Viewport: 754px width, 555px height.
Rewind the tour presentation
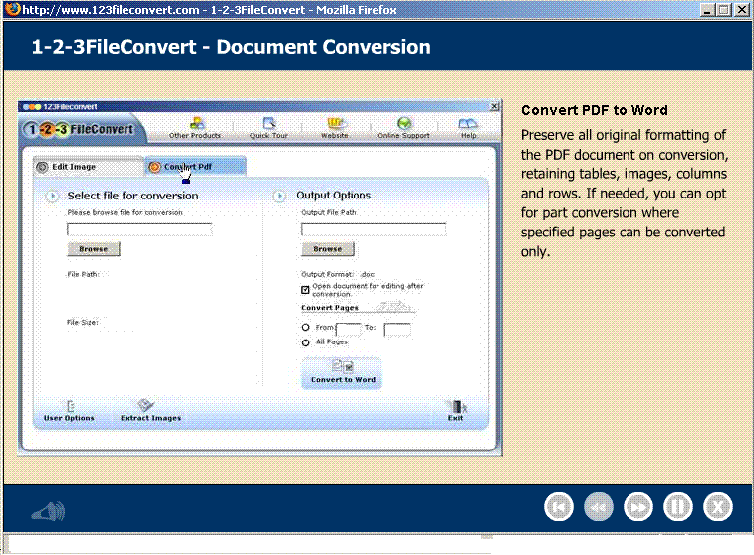[x=599, y=507]
